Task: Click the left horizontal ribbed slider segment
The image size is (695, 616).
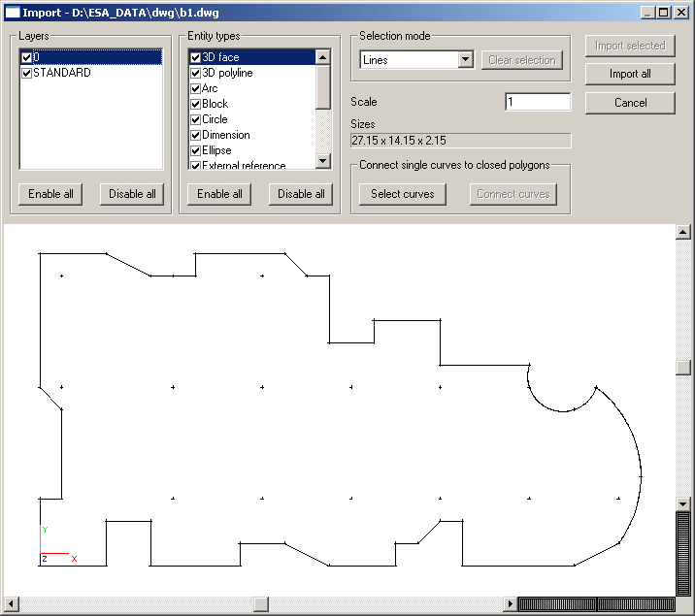Action: 557,603
